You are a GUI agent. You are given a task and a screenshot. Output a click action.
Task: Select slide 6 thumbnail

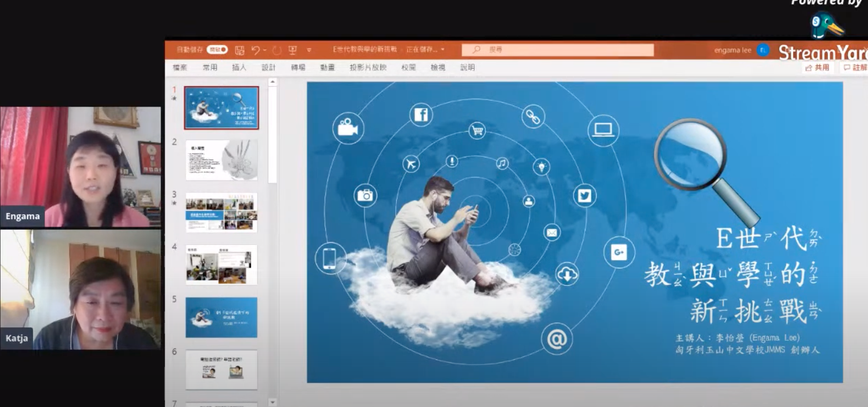tap(221, 370)
